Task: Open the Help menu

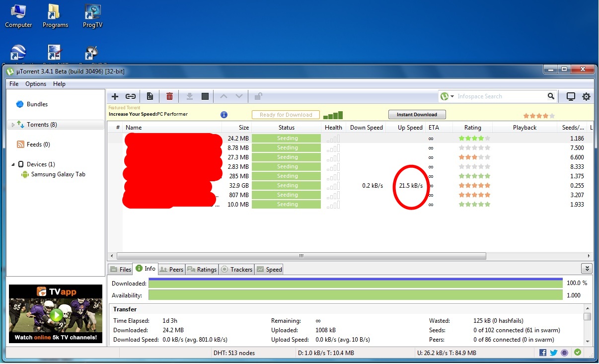Action: click(59, 84)
